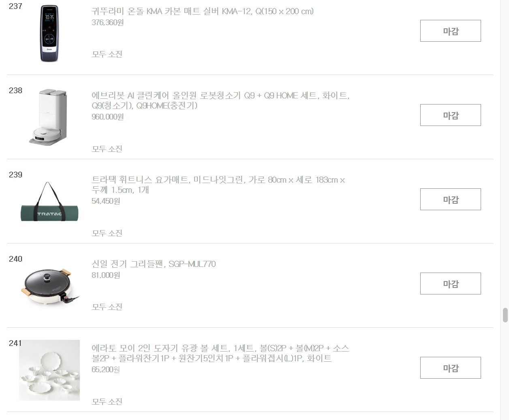The image size is (509, 420).
Task: Click the 신일 전기 그리들팬 SGP-MUL770 title
Action: [154, 264]
